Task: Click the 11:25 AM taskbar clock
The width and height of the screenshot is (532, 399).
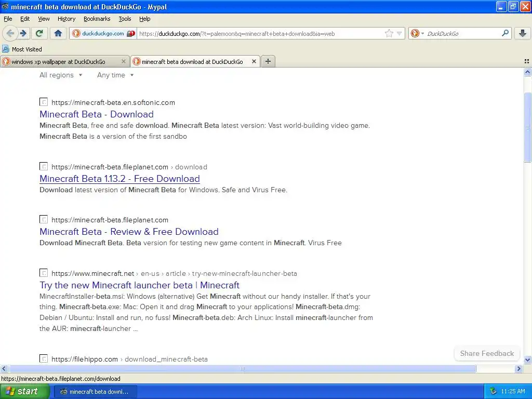Action: 513,392
